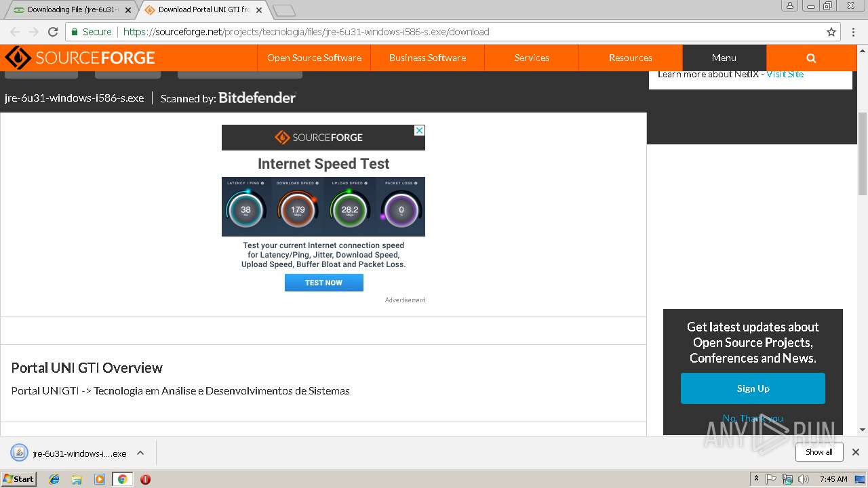Click the Internet Speed Test gauges image
The image size is (868, 488).
(323, 207)
